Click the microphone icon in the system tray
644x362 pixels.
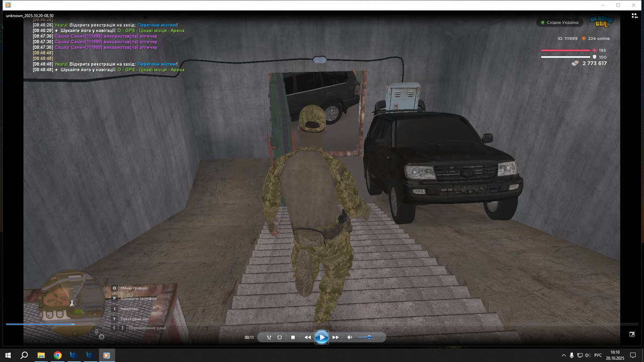572,355
